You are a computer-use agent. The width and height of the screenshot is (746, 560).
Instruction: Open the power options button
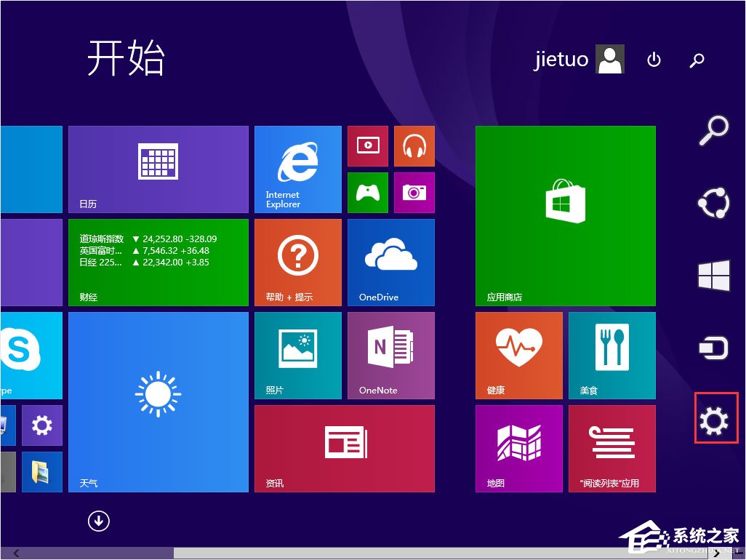pyautogui.click(x=653, y=60)
